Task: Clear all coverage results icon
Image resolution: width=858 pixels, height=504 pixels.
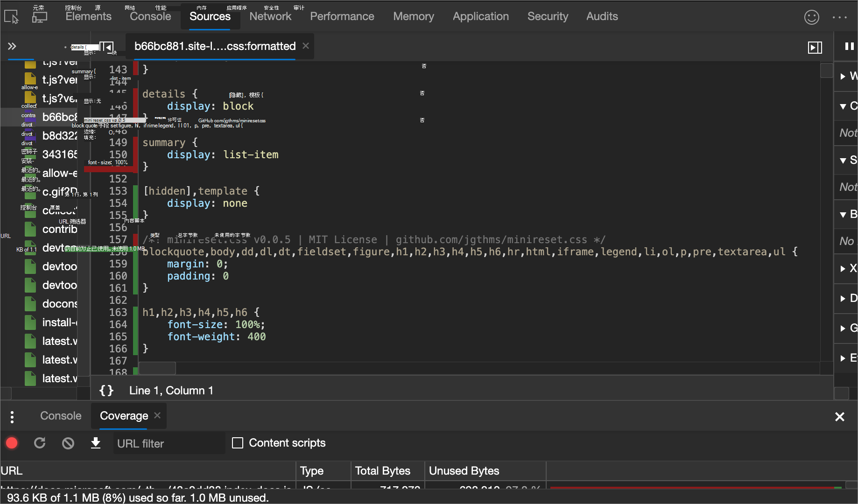Action: (68, 443)
